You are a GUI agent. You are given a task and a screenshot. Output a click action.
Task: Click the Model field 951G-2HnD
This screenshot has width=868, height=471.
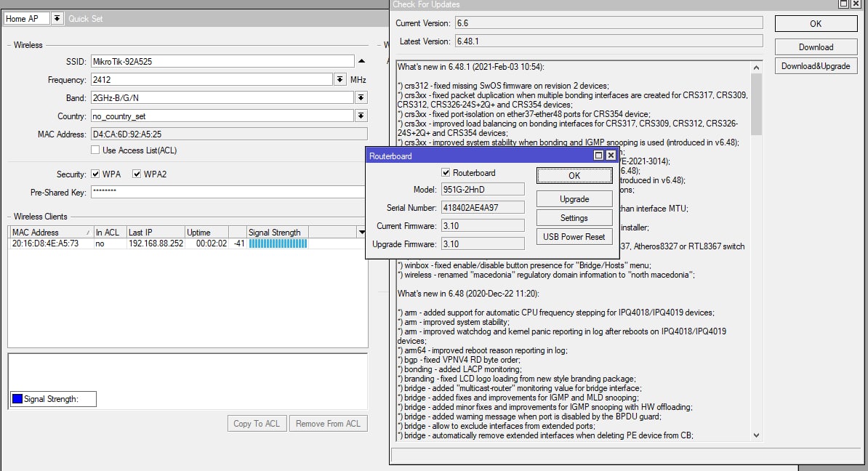coord(483,189)
